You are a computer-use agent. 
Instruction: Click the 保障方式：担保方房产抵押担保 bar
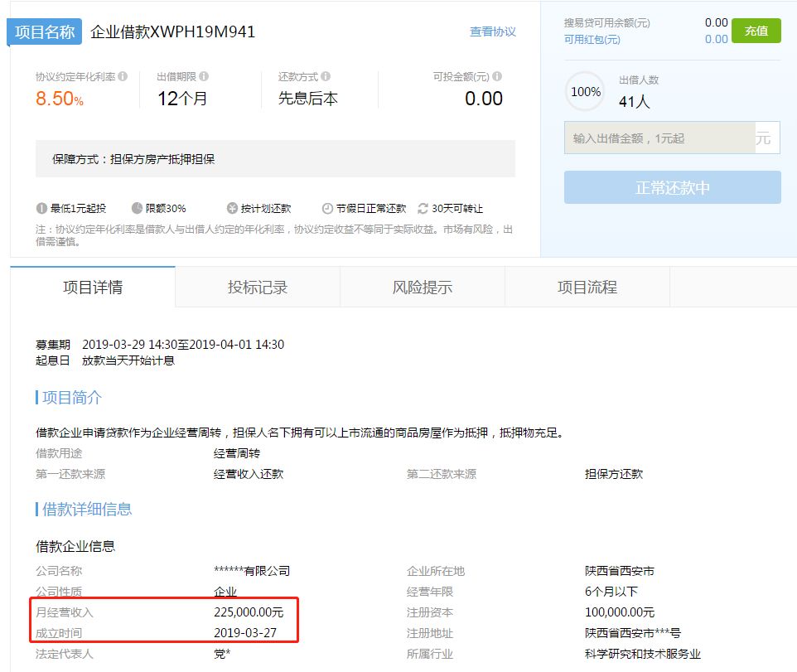pyautogui.click(x=275, y=159)
